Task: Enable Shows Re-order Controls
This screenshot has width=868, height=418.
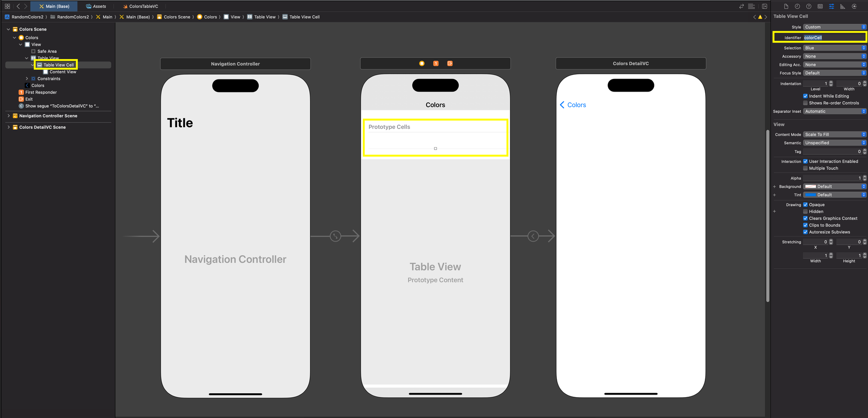Action: coord(806,103)
